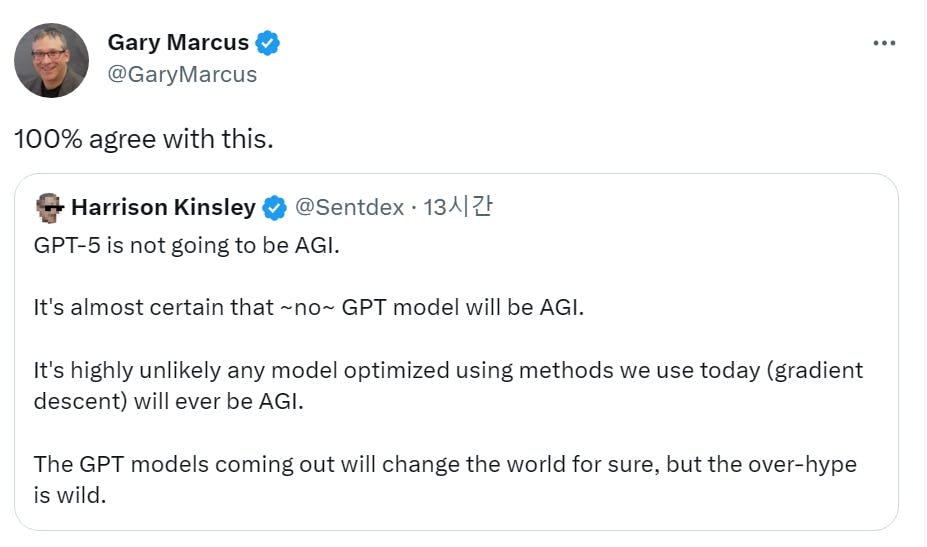Click the Harrison Kinsley display name
The width and height of the screenshot is (927, 547).
click(163, 207)
